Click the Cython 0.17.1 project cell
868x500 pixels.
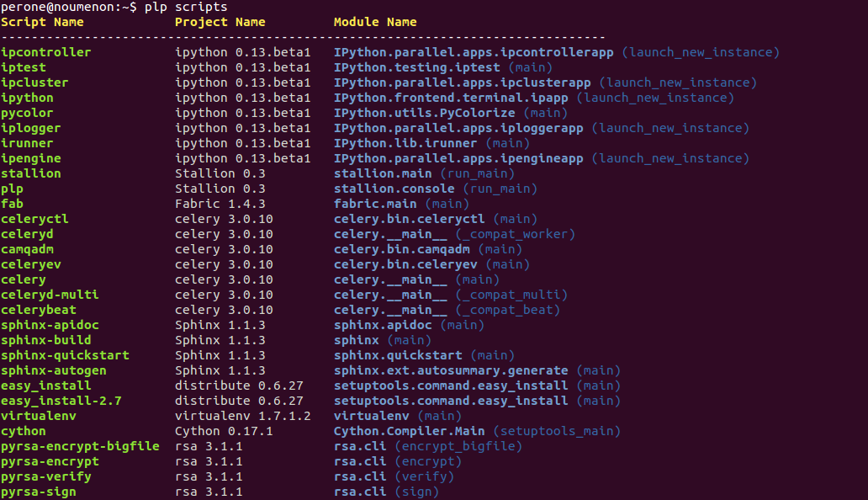click(224, 431)
